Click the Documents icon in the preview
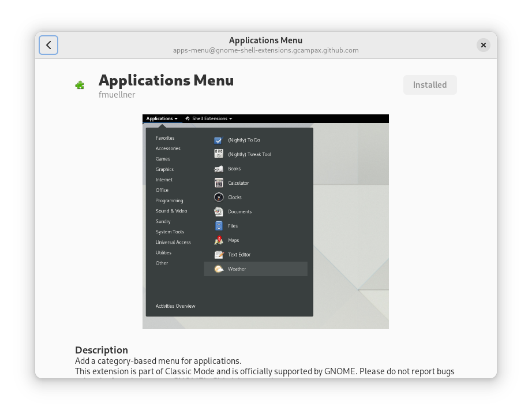 coord(219,212)
